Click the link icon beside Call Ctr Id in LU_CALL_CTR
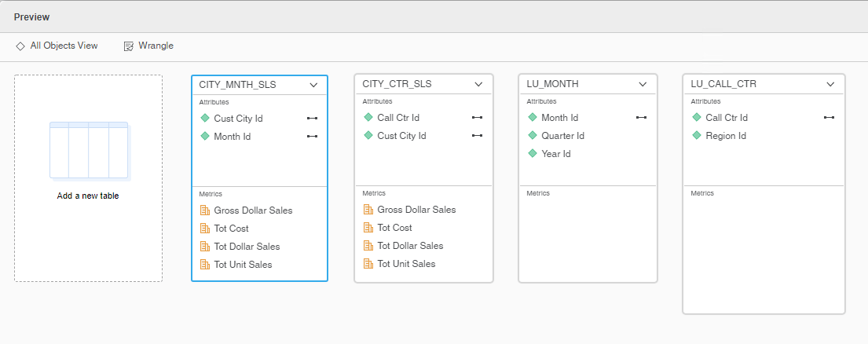868x344 pixels. [829, 117]
